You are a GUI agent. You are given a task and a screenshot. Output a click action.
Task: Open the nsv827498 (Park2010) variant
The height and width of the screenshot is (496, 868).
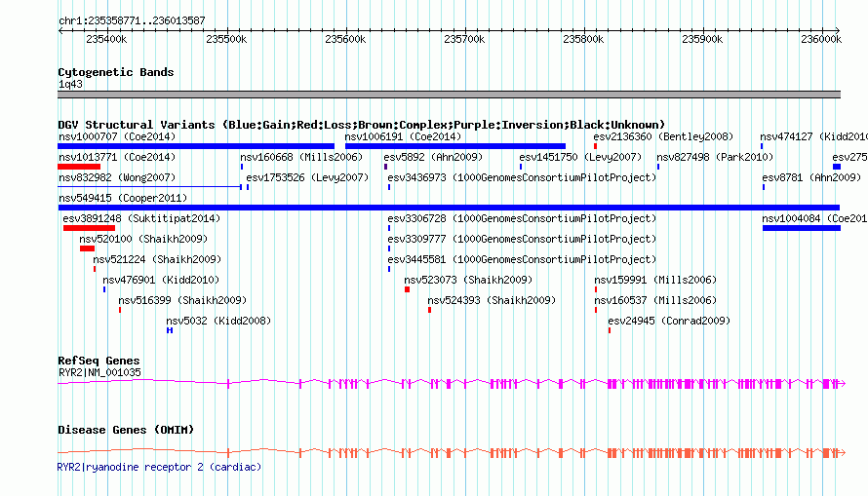(715, 157)
